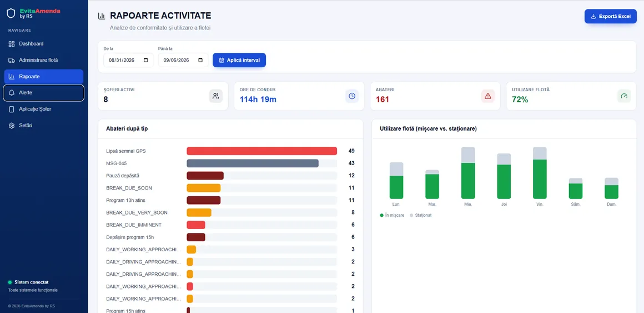The height and width of the screenshot is (313, 644).
Task: Click the calendar icon in Aplică interval button
Action: [222, 60]
